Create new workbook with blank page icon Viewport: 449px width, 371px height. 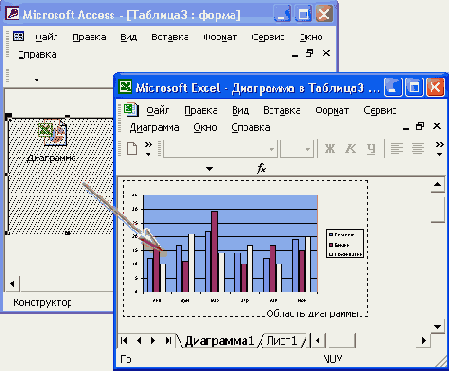click(x=132, y=148)
